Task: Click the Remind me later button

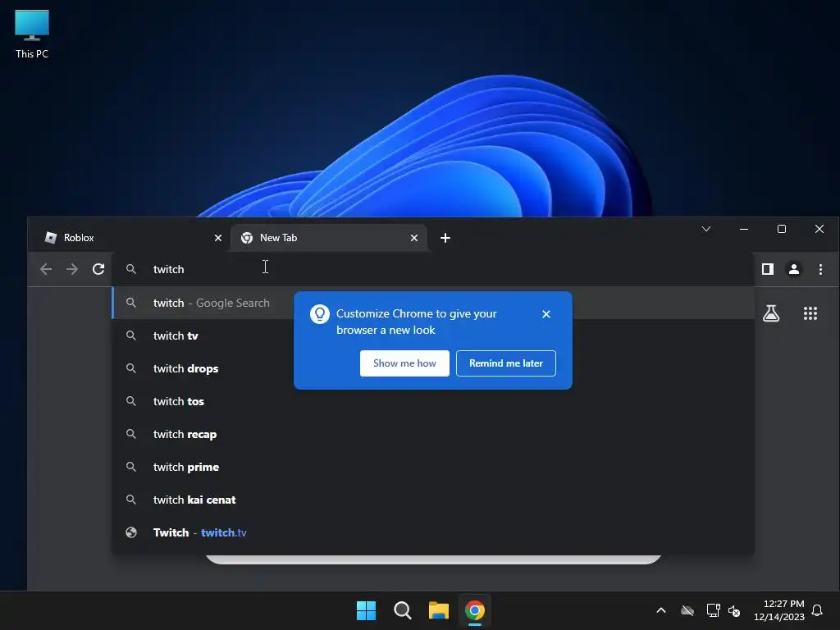Action: (505, 363)
